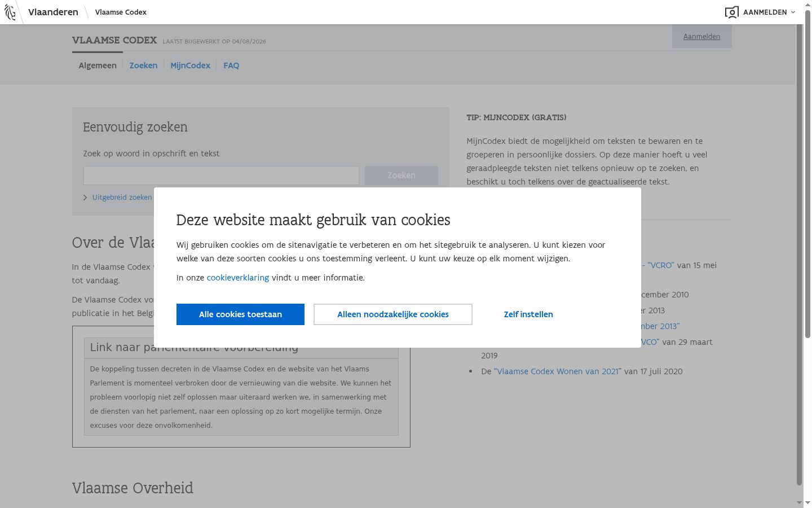Open the MijnCodex tab
Viewport: 812px width, 508px height.
190,65
